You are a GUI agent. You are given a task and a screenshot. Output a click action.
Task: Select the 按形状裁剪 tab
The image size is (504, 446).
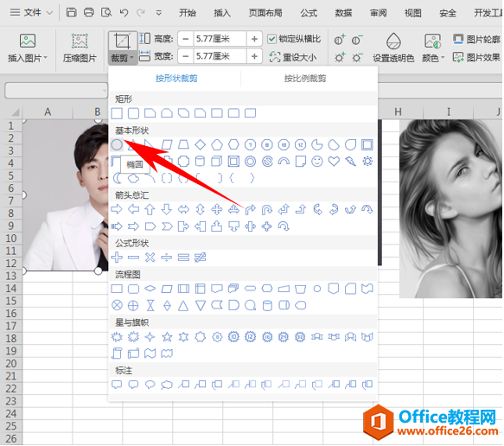pyautogui.click(x=176, y=78)
